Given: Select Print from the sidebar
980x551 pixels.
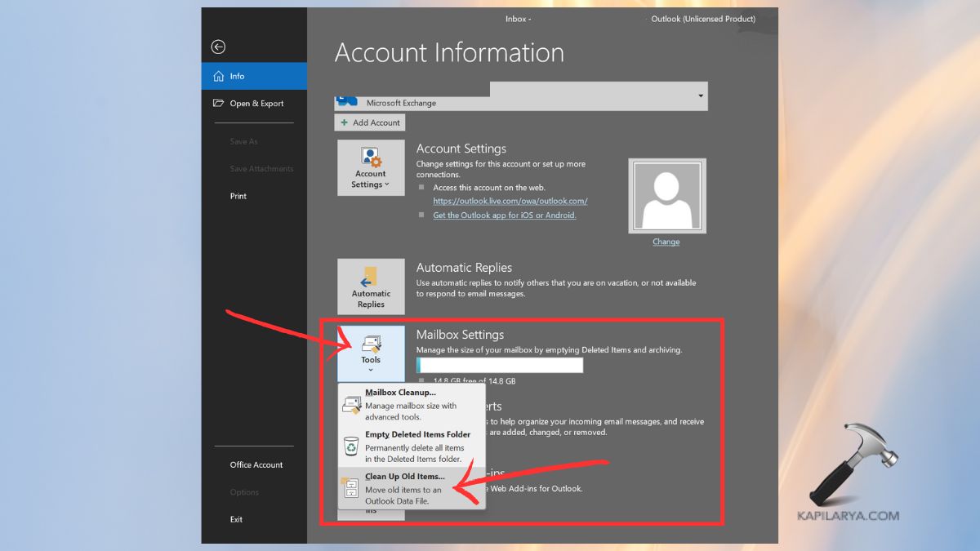Looking at the screenshot, I should [238, 195].
